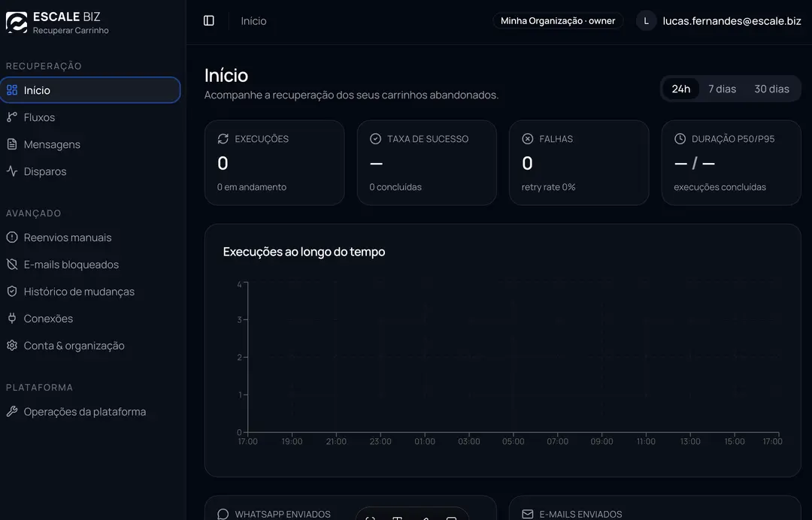Open E-mails bloqueados shield icon

point(12,265)
